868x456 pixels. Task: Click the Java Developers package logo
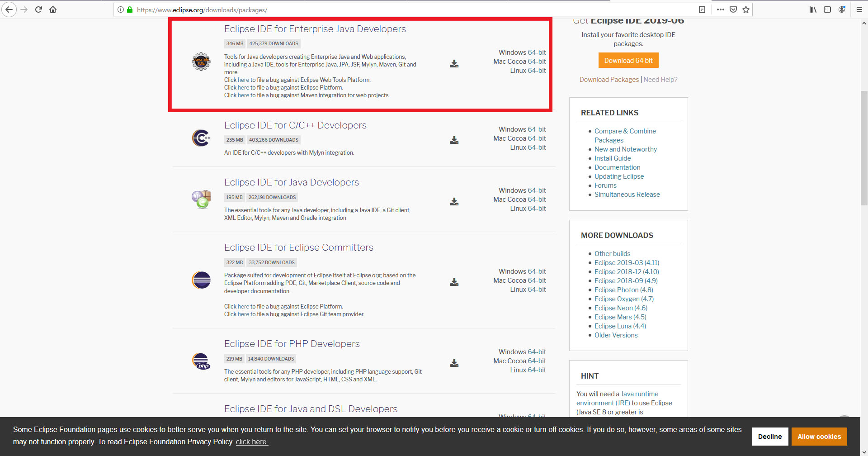[x=201, y=199]
